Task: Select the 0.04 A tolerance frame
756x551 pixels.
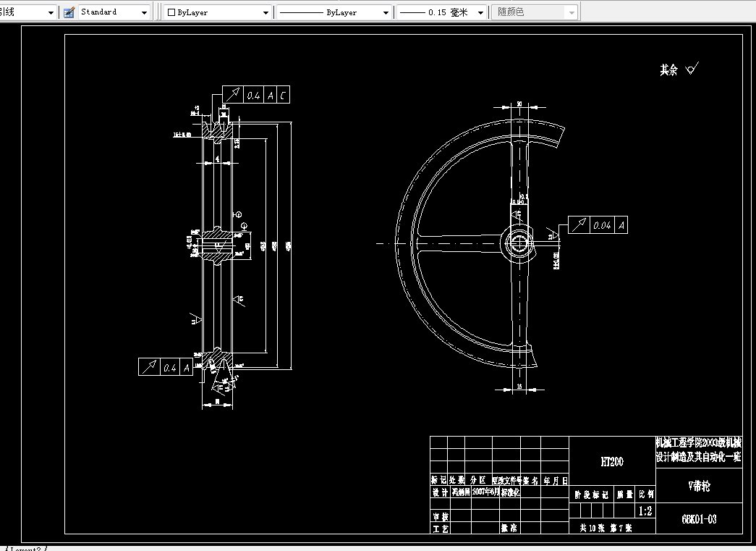Action: pos(598,225)
